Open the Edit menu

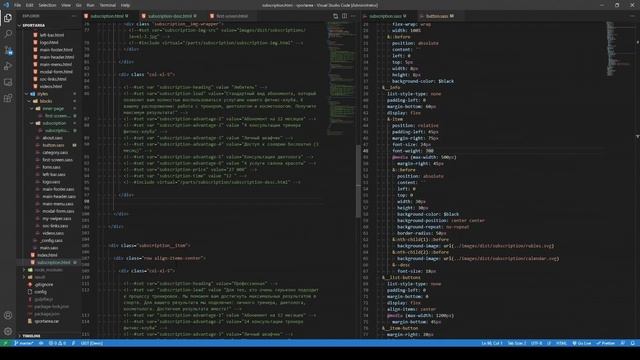point(30,5)
